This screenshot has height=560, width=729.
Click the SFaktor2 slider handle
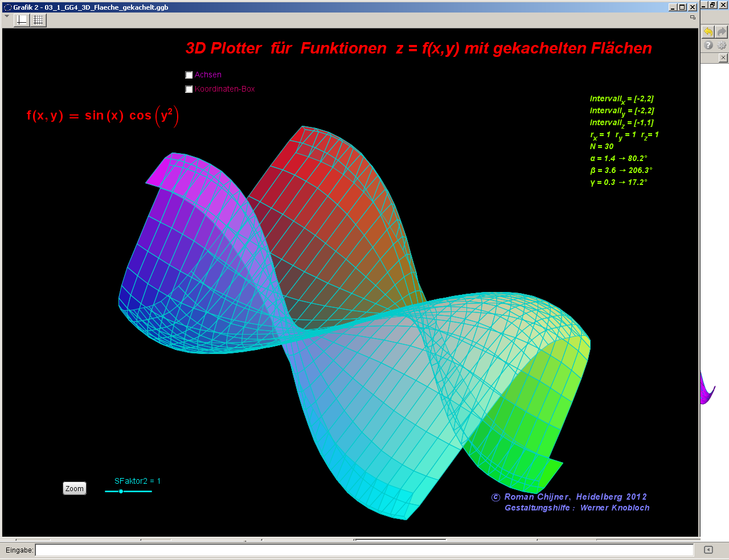click(x=121, y=491)
